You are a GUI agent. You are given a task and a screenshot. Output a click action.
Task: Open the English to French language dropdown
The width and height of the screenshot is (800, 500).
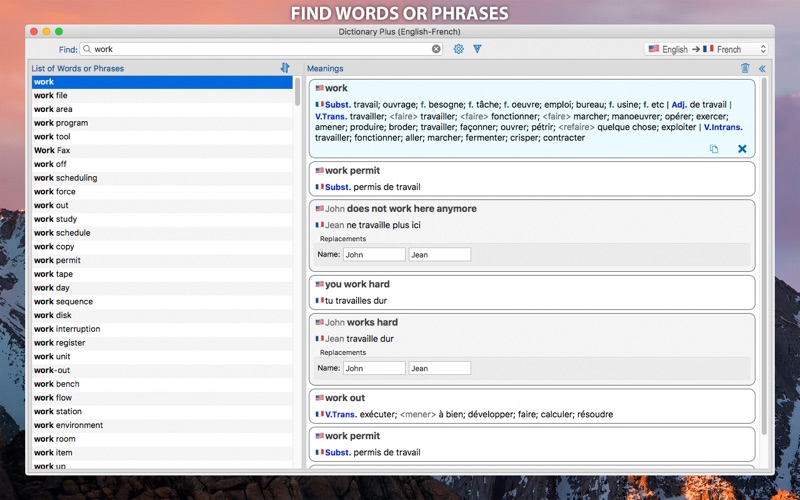coord(706,49)
